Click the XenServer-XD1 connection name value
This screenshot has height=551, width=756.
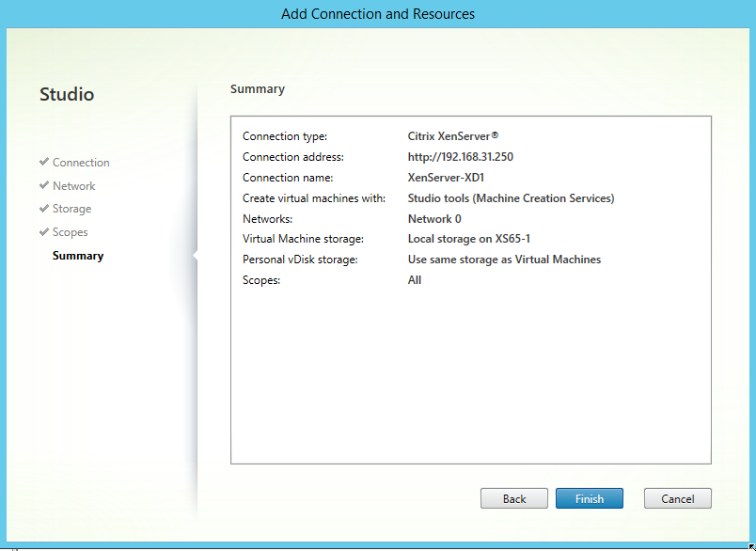tap(446, 178)
